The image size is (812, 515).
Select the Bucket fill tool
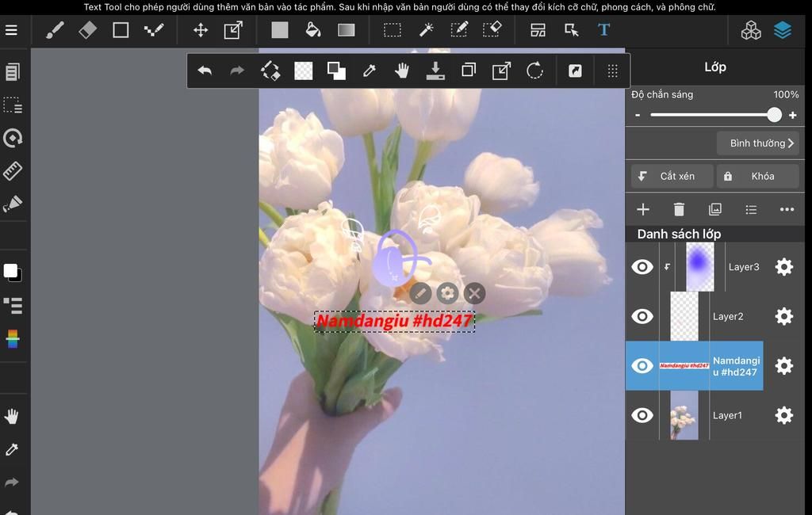(x=312, y=30)
